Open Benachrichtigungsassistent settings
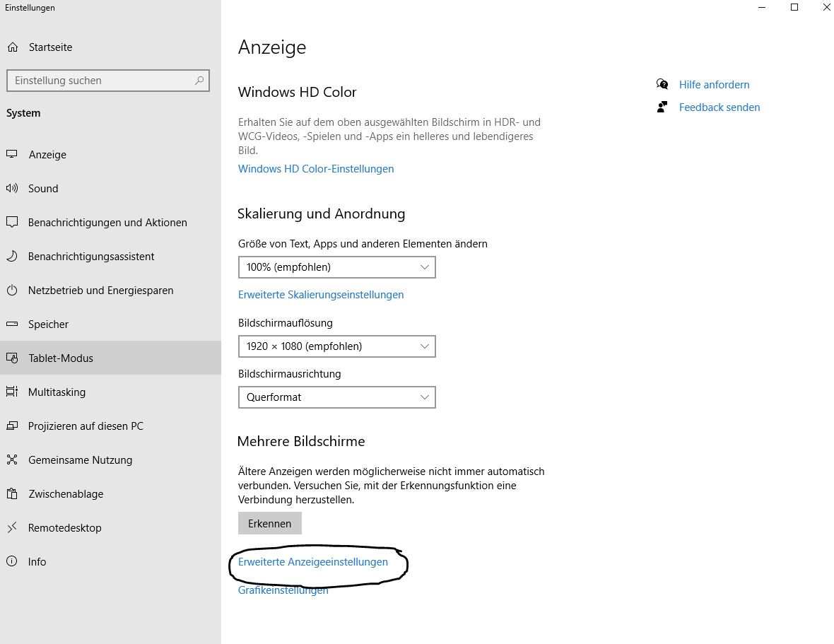 [x=111, y=257]
